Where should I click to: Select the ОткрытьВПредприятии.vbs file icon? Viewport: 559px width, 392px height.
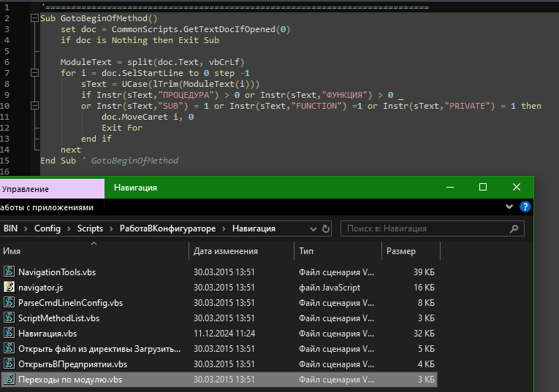(x=9, y=364)
